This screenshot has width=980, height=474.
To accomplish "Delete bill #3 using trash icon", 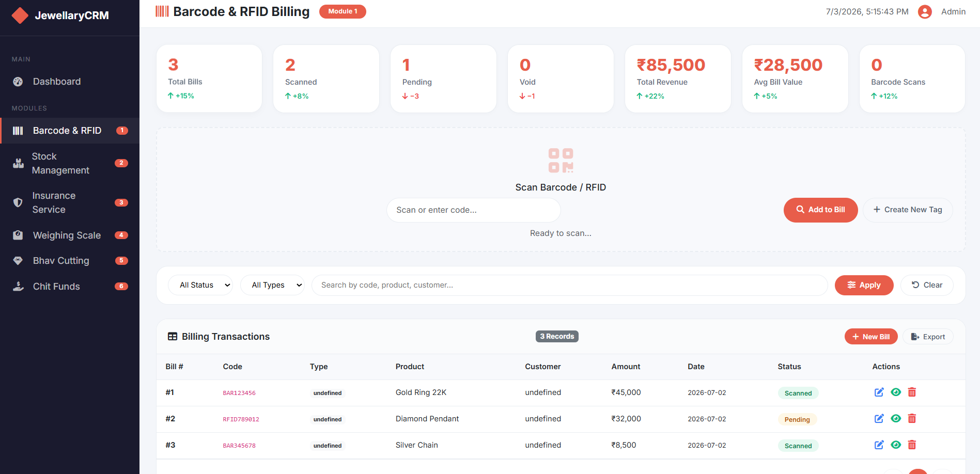I will (912, 445).
